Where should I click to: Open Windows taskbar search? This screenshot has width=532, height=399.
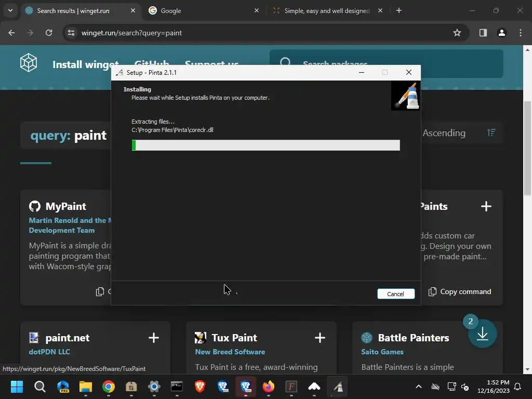(39, 387)
